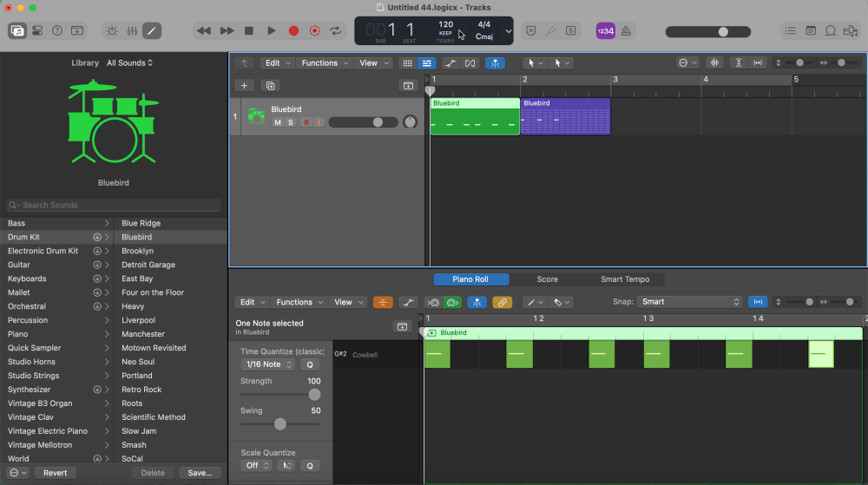The image size is (868, 485).
Task: Switch to the Smart Tempo tab
Action: [x=625, y=279]
